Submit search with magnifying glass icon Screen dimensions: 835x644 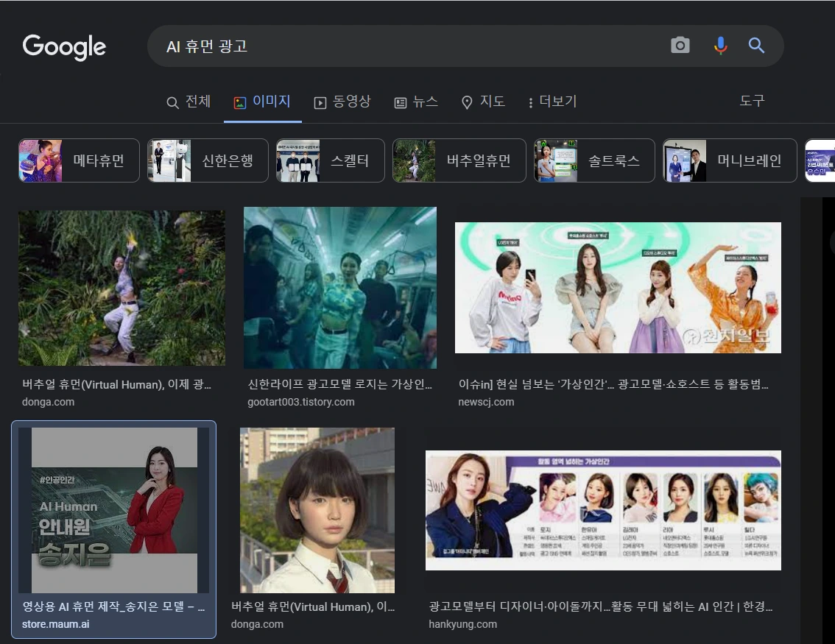pos(756,46)
